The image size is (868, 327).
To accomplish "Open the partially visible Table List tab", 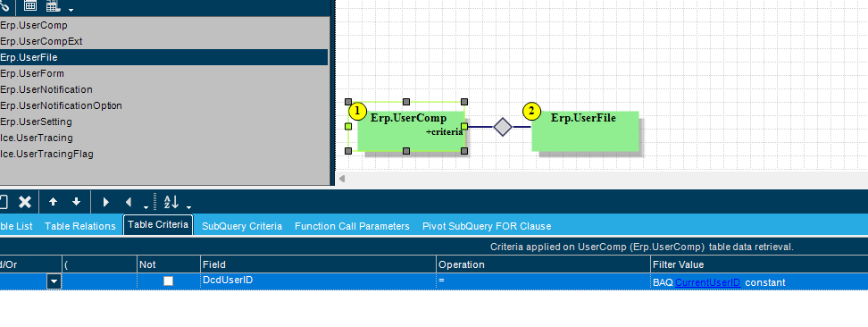I will (17, 226).
